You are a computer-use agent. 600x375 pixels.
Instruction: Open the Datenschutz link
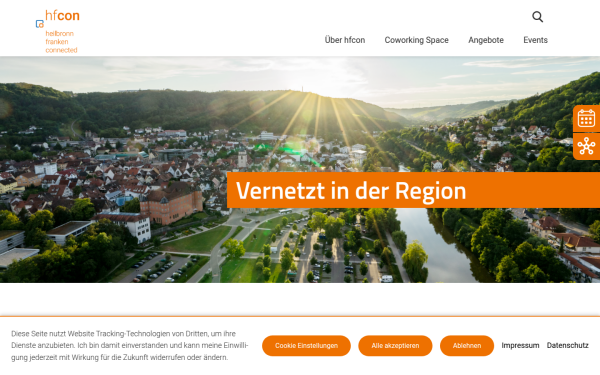567,346
